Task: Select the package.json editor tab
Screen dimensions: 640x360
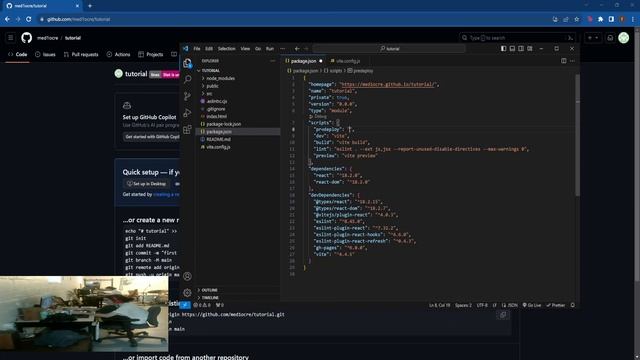Action: click(304, 61)
